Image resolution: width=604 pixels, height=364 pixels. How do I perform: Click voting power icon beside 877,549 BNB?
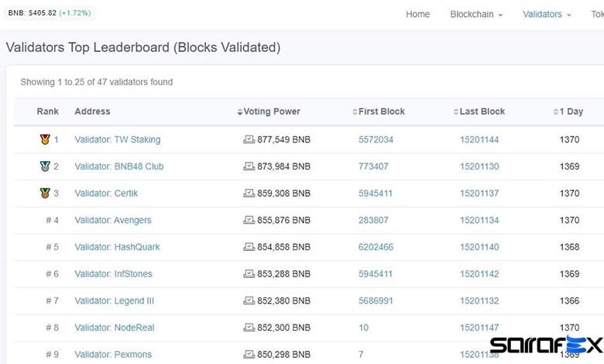click(x=249, y=139)
